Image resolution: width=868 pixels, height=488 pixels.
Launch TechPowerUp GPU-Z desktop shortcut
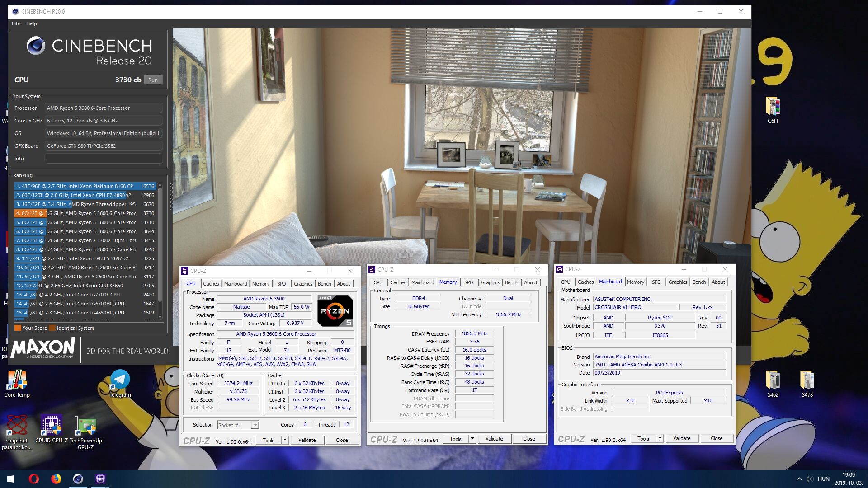pos(85,432)
